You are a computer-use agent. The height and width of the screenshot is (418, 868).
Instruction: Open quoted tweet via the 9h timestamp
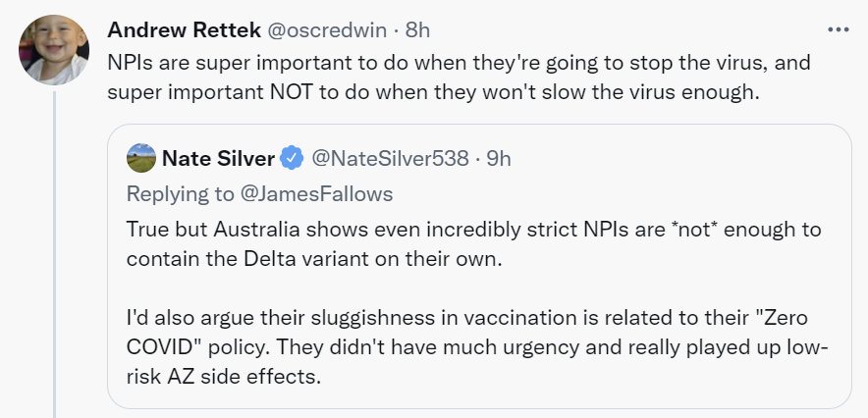coord(497,157)
